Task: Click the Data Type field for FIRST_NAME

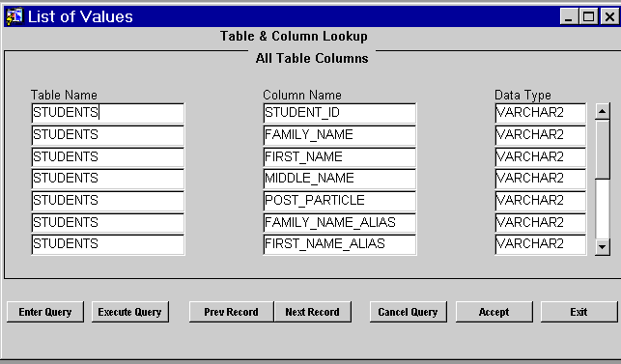Action: pos(540,156)
